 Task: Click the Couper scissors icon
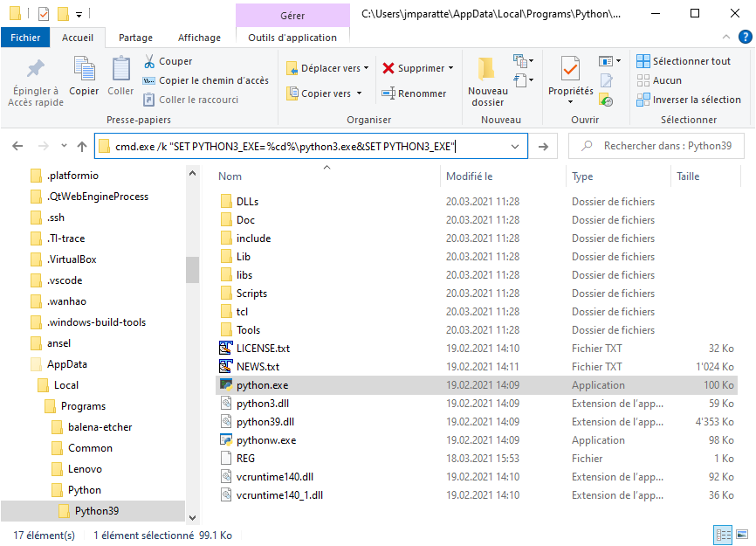click(149, 61)
